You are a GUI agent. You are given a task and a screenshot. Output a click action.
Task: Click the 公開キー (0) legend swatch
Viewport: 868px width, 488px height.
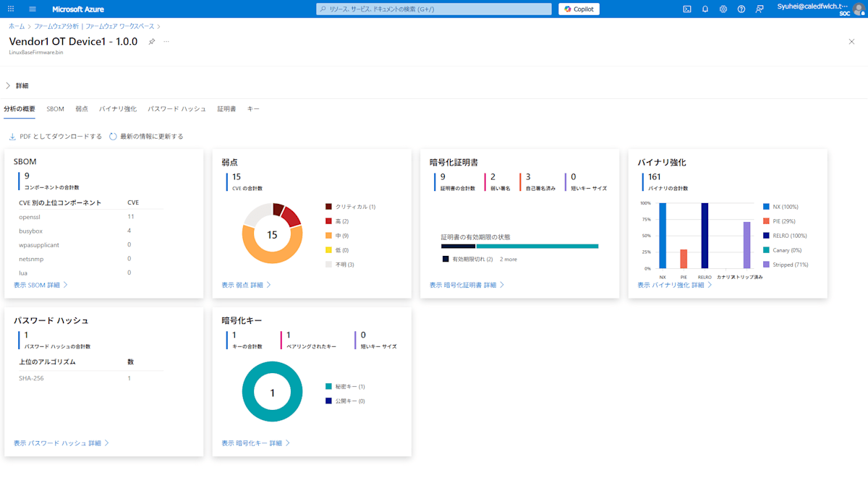tap(328, 401)
